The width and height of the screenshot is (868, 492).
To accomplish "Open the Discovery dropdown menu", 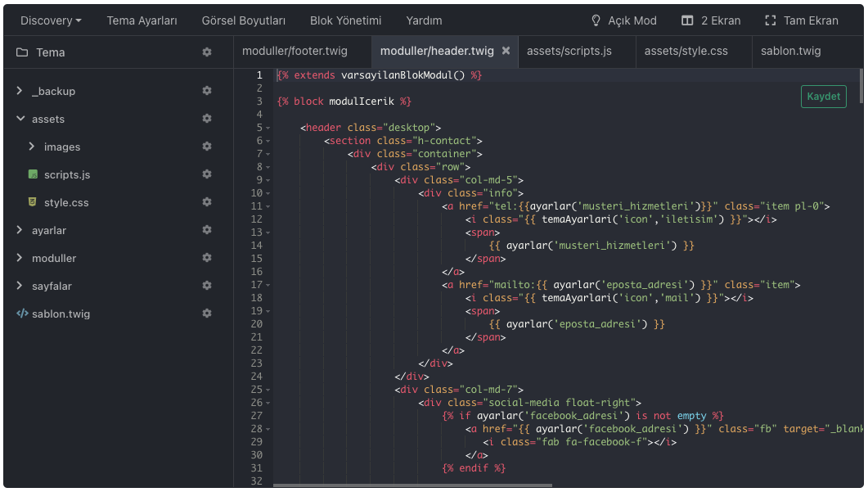I will pyautogui.click(x=51, y=20).
